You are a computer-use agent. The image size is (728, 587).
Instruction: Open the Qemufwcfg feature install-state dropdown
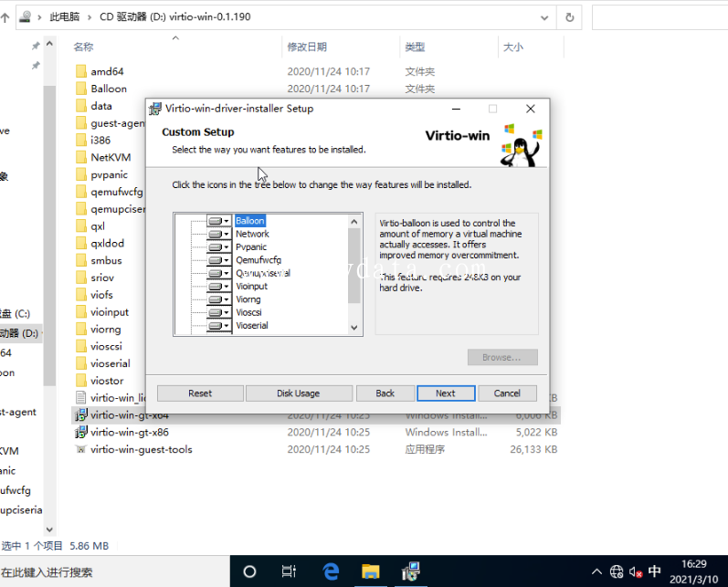pos(219,260)
